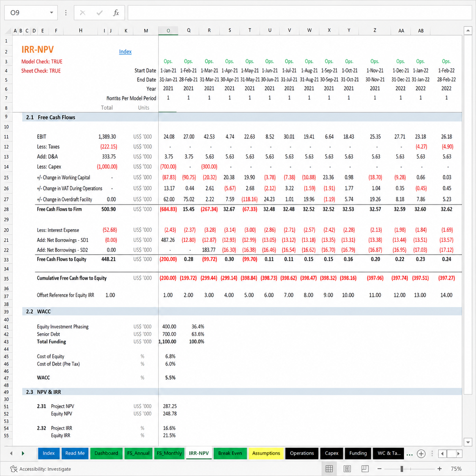Click the next sheet tab navigation arrow
The image size is (476, 476).
click(x=23, y=453)
